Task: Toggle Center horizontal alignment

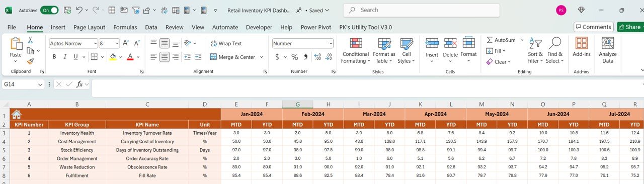Action: pos(165,57)
